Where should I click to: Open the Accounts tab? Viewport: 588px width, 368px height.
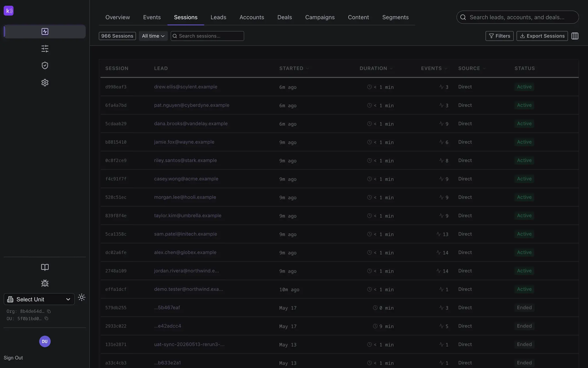click(x=252, y=17)
